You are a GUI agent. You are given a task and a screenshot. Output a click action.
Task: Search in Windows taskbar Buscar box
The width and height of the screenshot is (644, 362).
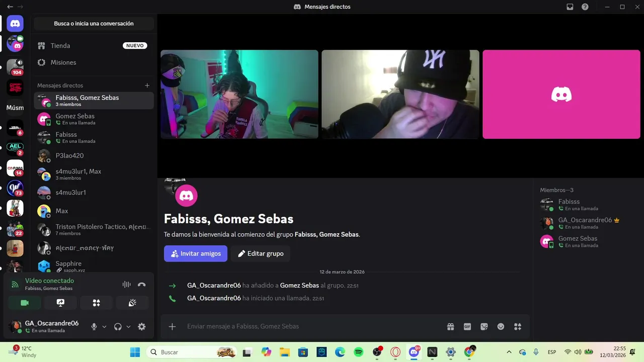192,352
